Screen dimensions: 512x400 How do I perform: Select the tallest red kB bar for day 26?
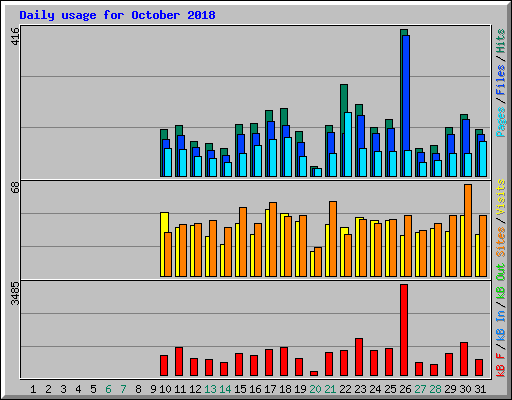point(404,330)
